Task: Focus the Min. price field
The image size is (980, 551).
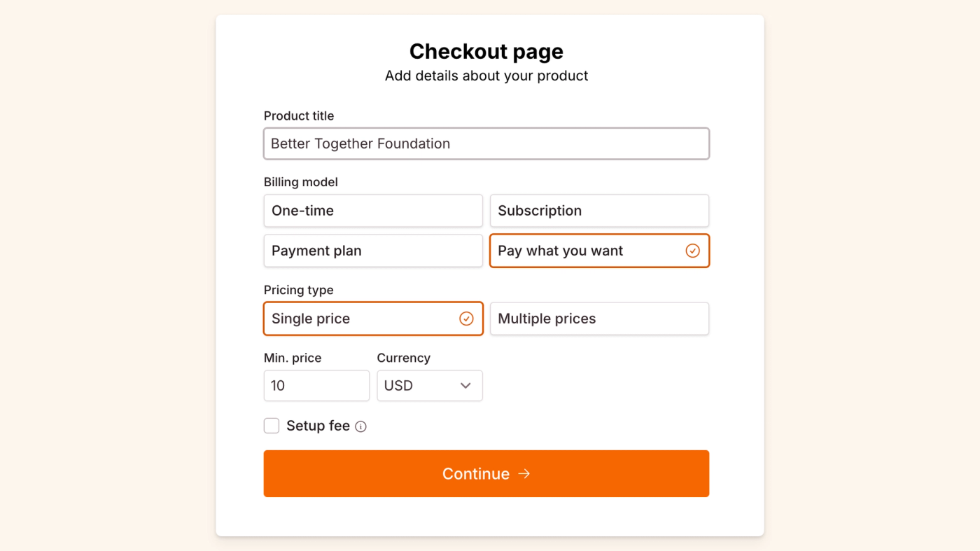Action: click(316, 386)
